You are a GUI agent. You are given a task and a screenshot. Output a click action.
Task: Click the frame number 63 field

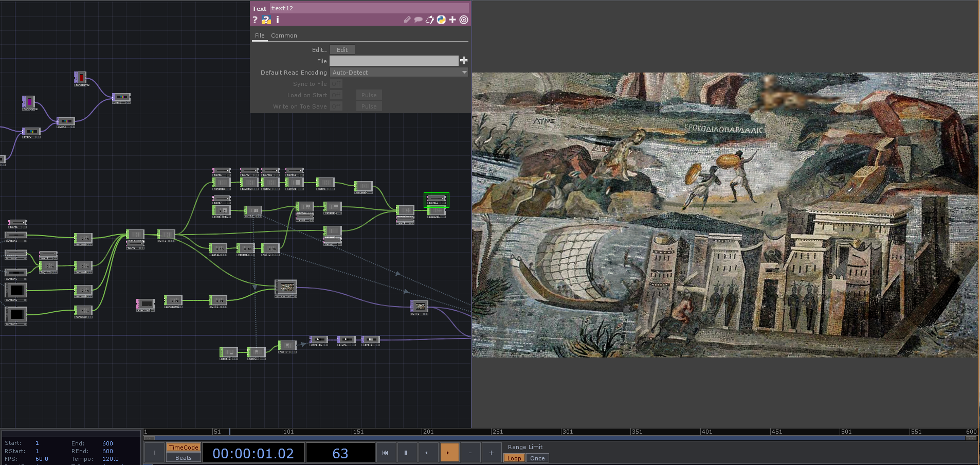[340, 453]
